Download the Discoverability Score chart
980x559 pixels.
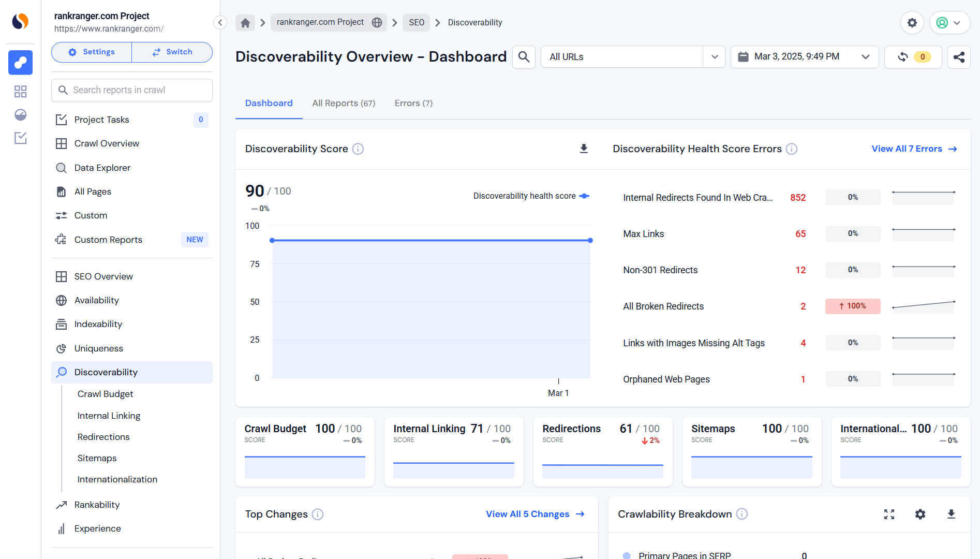(x=584, y=149)
